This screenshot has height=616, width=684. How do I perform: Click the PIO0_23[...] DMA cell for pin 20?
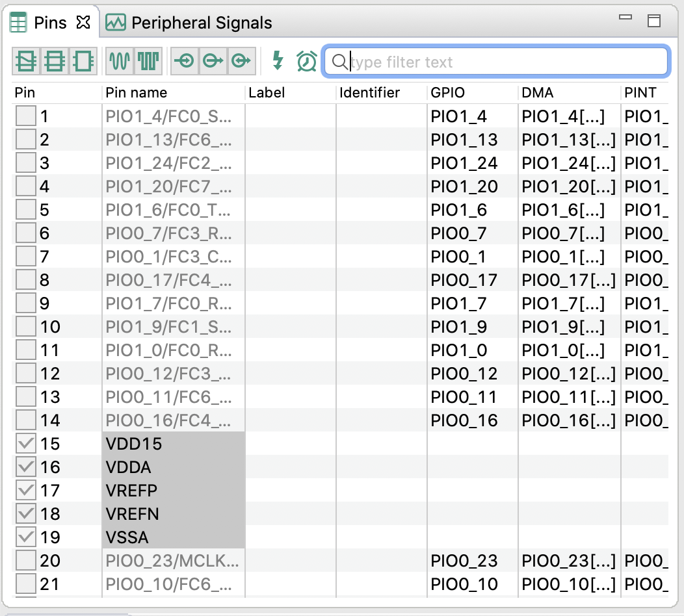tap(568, 561)
